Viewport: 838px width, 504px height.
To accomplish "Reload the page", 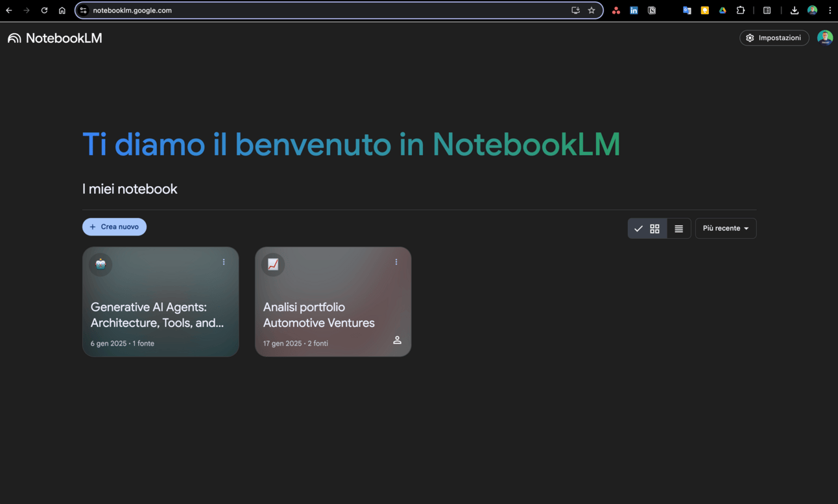I will click(44, 10).
